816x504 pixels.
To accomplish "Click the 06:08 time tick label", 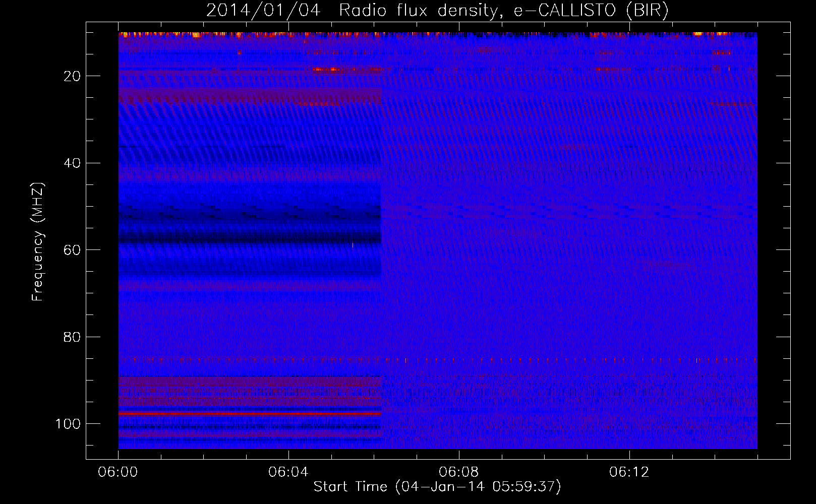I will pos(459,472).
